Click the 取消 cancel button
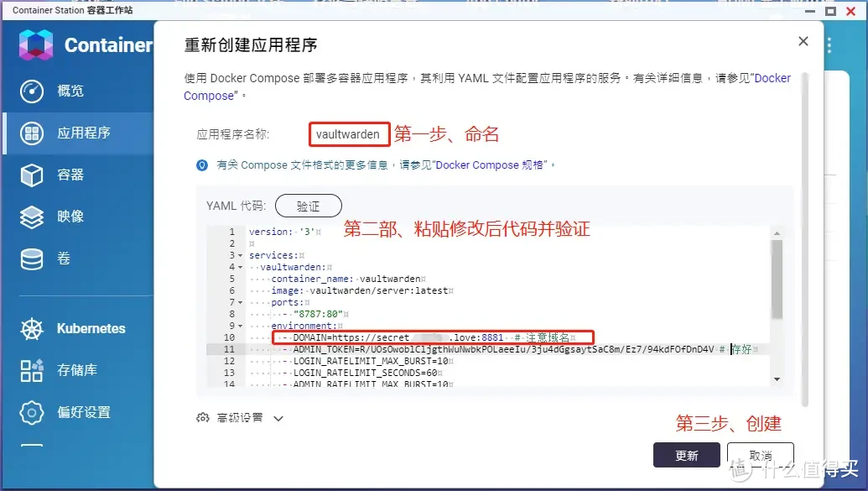 coord(761,455)
